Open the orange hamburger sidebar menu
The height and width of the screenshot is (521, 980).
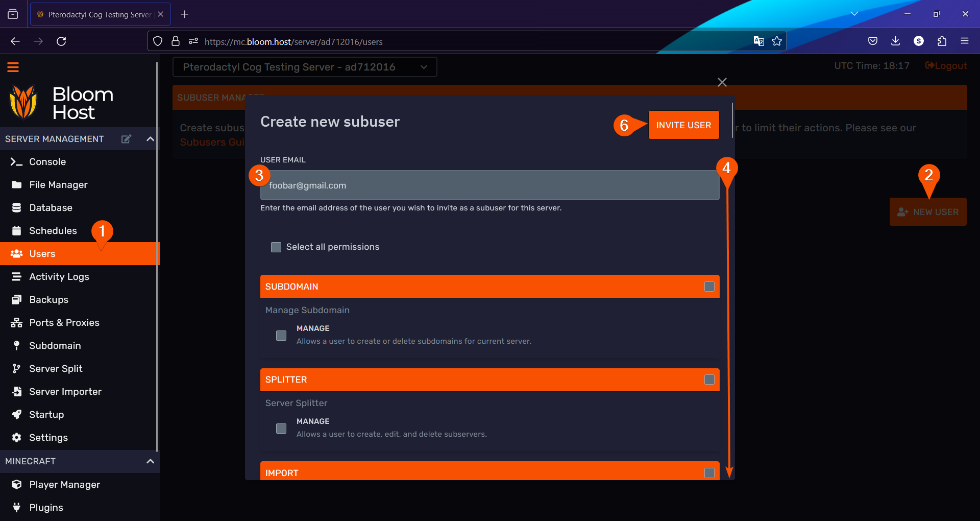point(13,67)
